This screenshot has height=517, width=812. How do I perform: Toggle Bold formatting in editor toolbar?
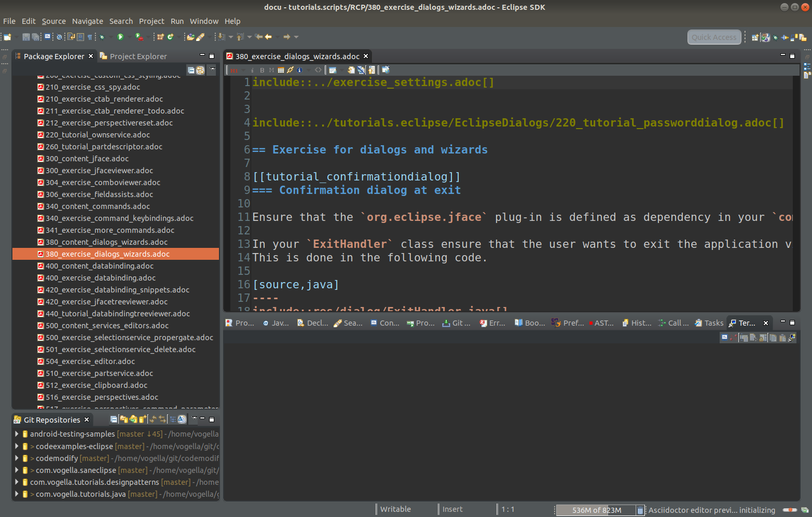(x=262, y=69)
